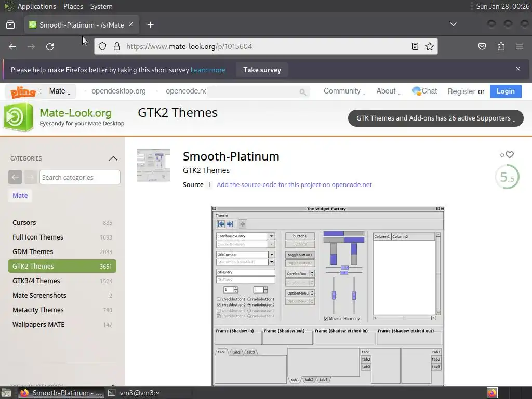Click the Firefox back arrow
Screen dimensions: 532x399
pos(12,46)
